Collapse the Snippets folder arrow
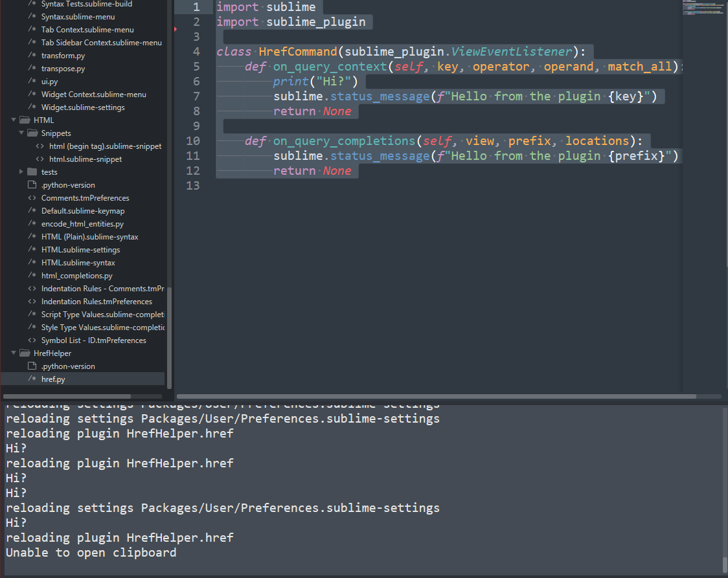The image size is (728, 578). coord(21,133)
